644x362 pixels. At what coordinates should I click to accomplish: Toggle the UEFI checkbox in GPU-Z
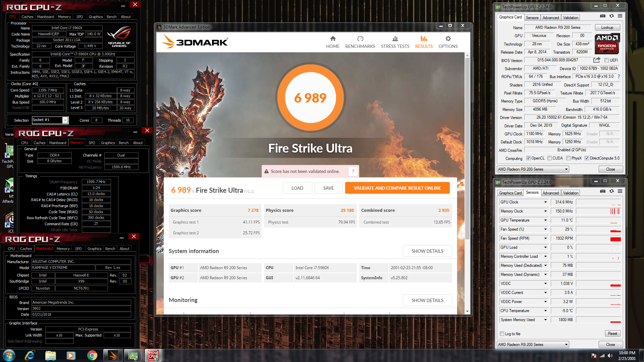[606, 60]
